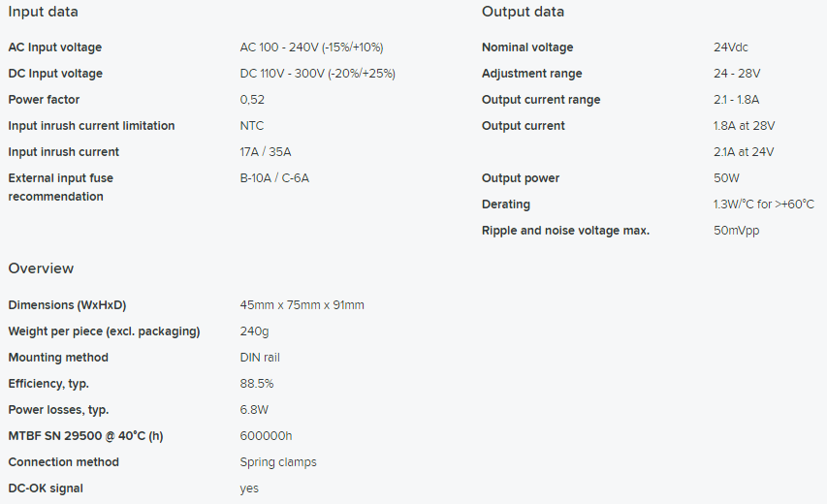Viewport: 827px width, 504px height.
Task: Click the Overview section heading
Action: click(x=41, y=268)
